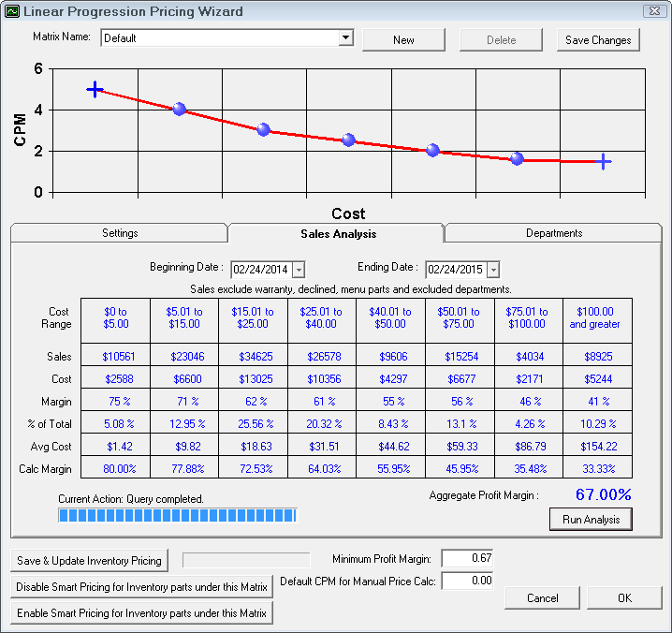Click the blue plus marker at curve end
The height and width of the screenshot is (633, 672).
(x=604, y=162)
